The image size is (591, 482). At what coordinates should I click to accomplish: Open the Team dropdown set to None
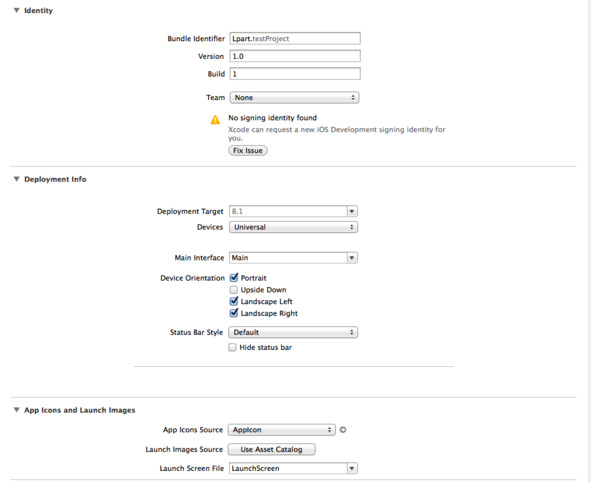coord(294,98)
